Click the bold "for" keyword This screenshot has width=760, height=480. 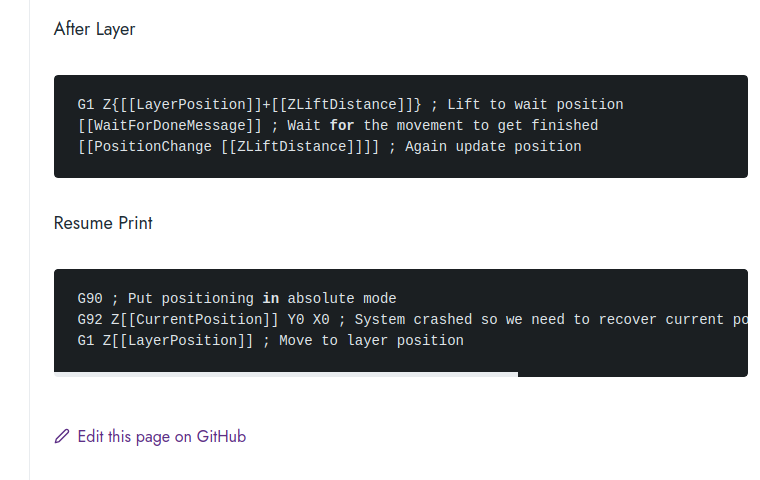342,125
